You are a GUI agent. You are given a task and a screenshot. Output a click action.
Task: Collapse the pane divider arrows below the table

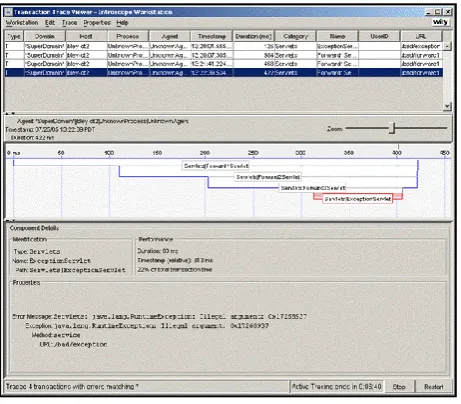[10, 113]
